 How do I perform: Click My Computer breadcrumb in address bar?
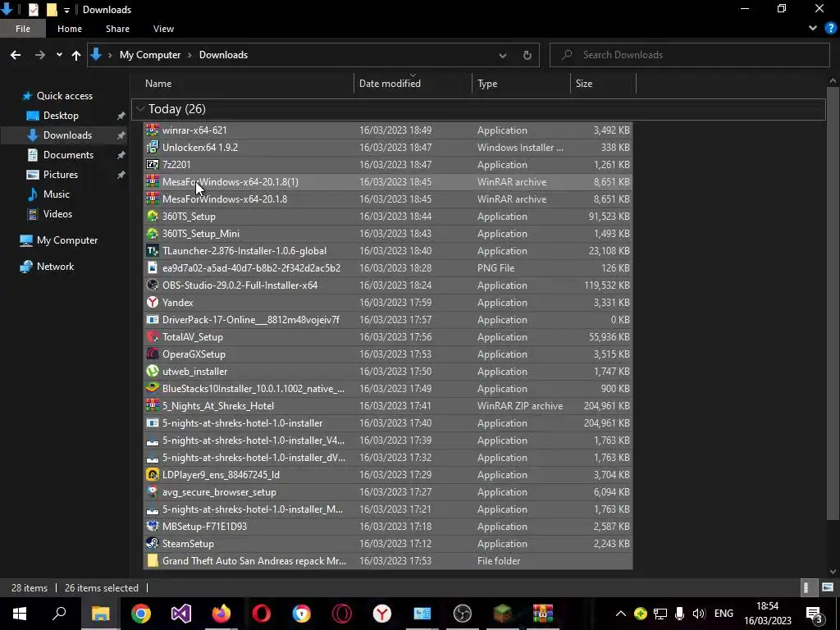click(x=150, y=55)
